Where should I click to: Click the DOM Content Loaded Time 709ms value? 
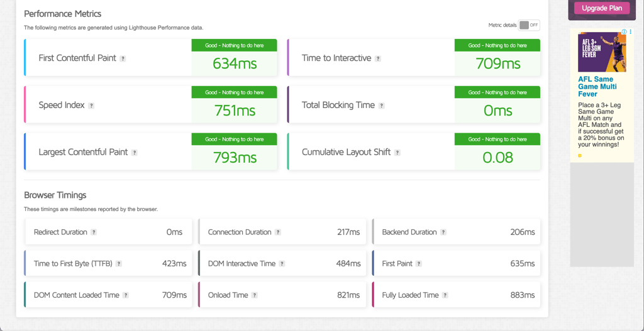pos(175,295)
